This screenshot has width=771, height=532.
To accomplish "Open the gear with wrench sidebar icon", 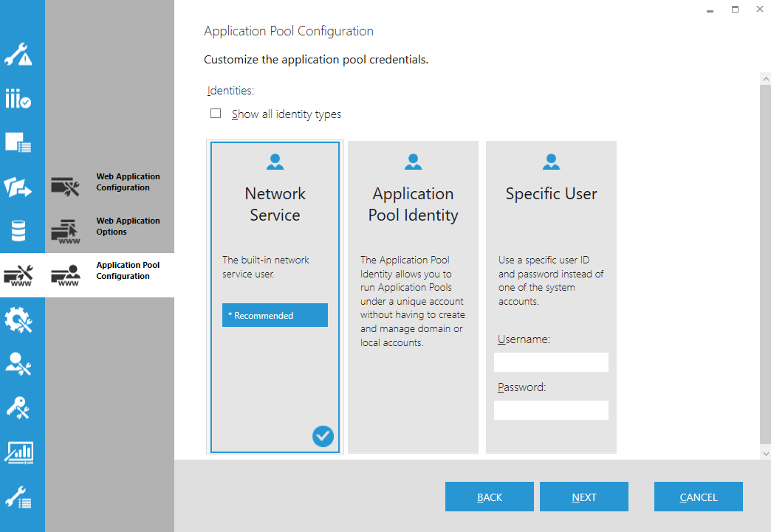I will click(18, 319).
